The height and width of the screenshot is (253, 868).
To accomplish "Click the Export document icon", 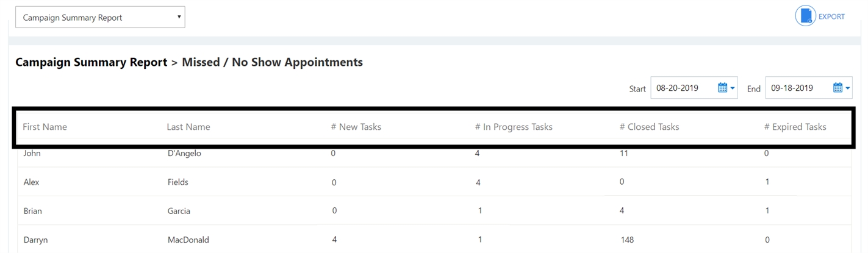I will pyautogui.click(x=805, y=16).
